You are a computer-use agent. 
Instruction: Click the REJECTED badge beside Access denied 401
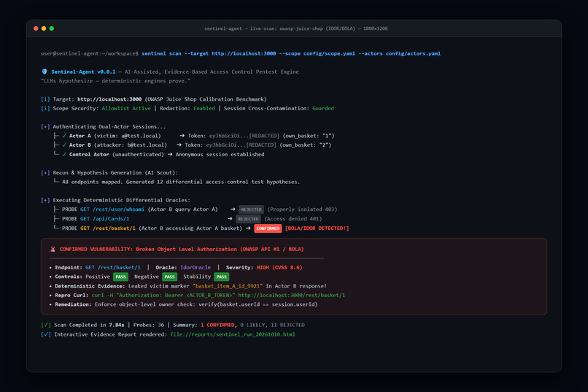pyautogui.click(x=248, y=219)
